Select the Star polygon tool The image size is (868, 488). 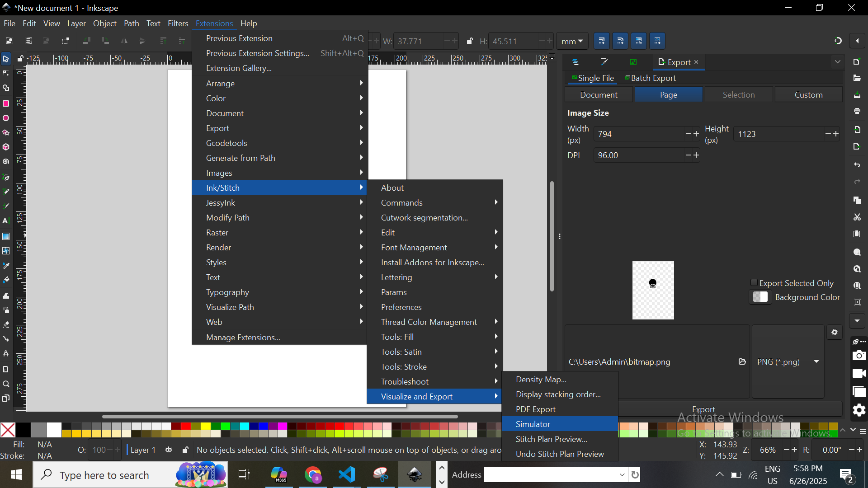click(x=6, y=133)
